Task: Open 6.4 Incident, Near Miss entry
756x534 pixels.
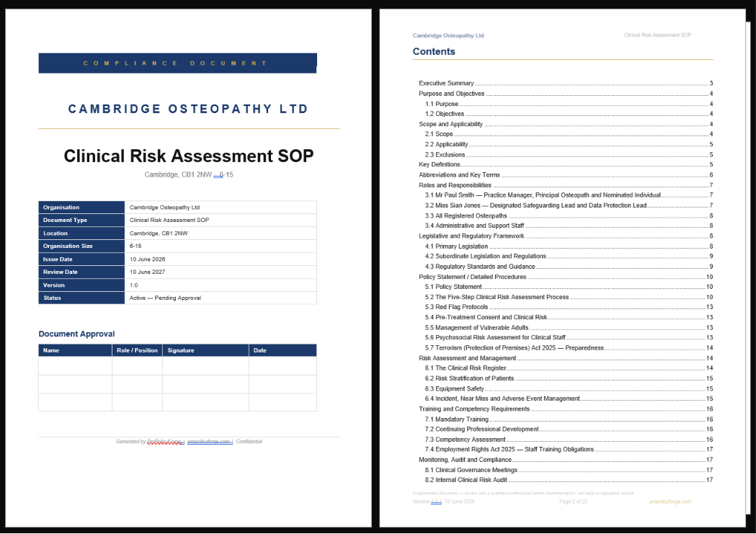Action: pyautogui.click(x=569, y=399)
